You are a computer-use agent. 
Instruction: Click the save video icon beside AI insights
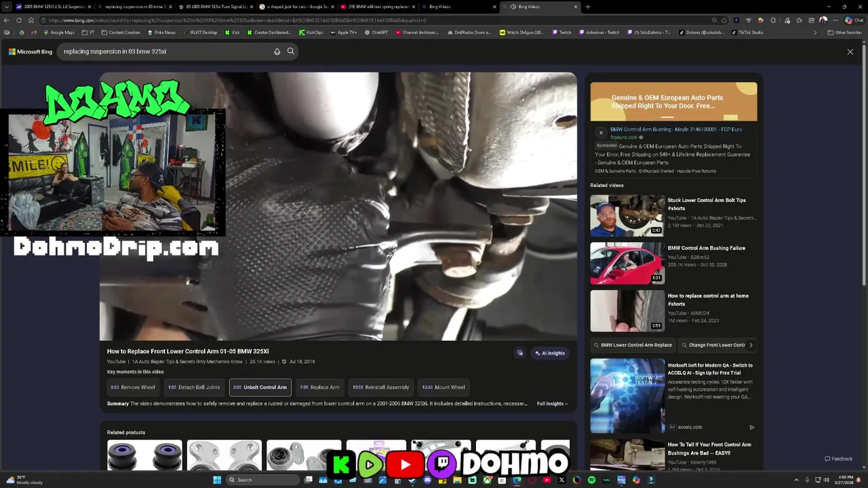pos(520,353)
